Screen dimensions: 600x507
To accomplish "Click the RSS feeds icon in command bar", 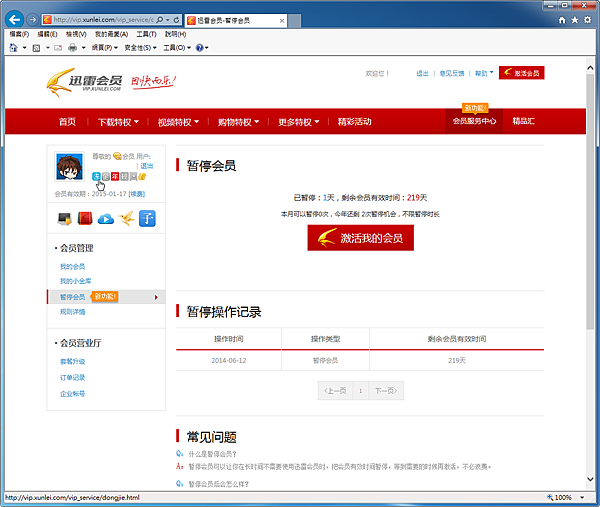I will [x=36, y=48].
